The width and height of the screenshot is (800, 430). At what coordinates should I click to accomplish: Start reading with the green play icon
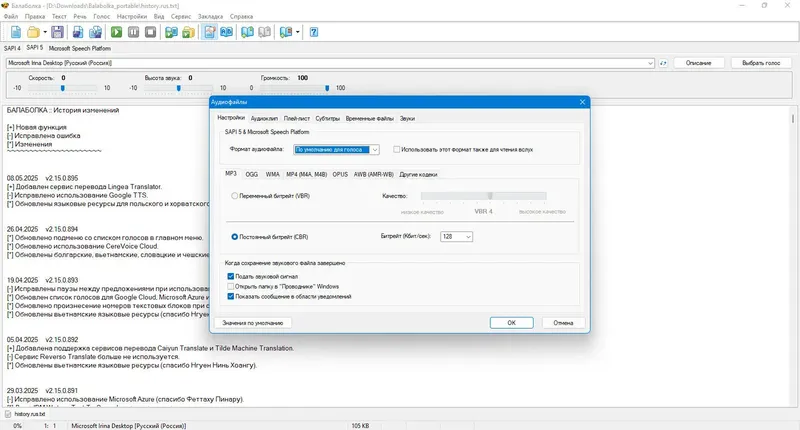point(116,32)
